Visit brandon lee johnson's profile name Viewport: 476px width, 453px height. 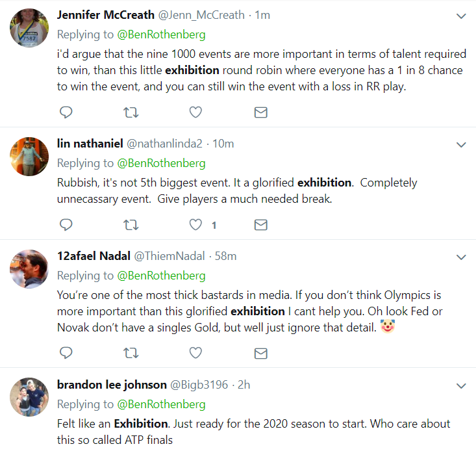(110, 385)
